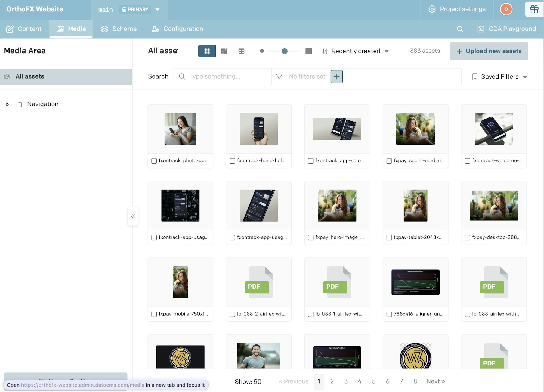The image size is (544, 392).
Task: Check the fxpay_hero-image asset checkbox
Action: click(x=311, y=238)
